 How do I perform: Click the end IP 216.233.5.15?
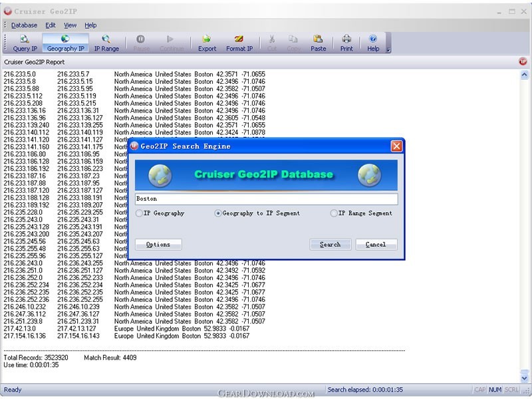75,81
